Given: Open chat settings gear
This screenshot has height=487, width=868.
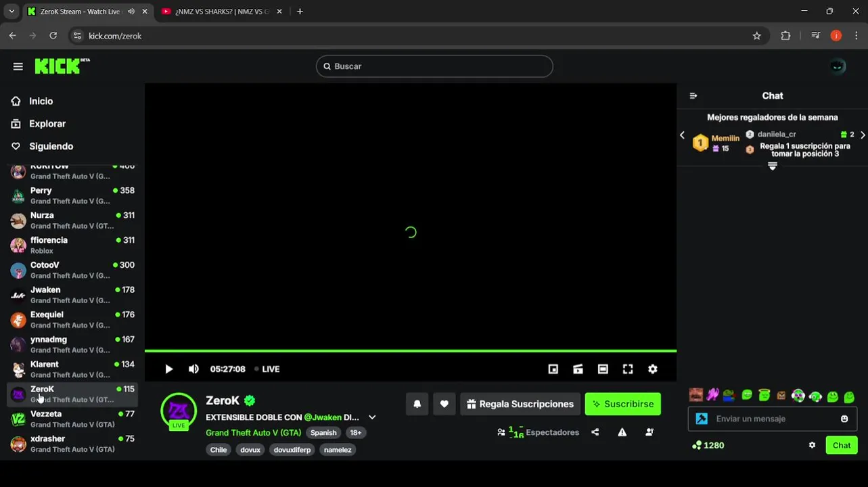Looking at the screenshot, I should [812, 445].
